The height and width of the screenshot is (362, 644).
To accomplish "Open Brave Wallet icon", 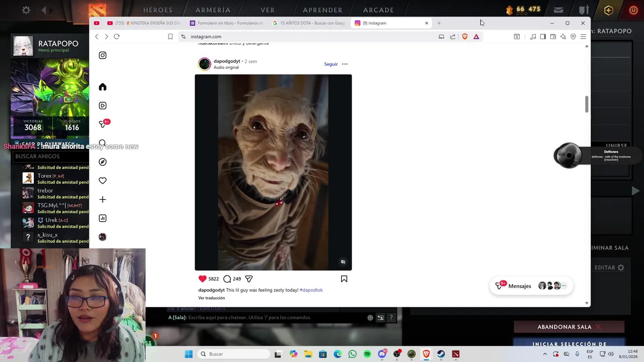I will point(553,36).
